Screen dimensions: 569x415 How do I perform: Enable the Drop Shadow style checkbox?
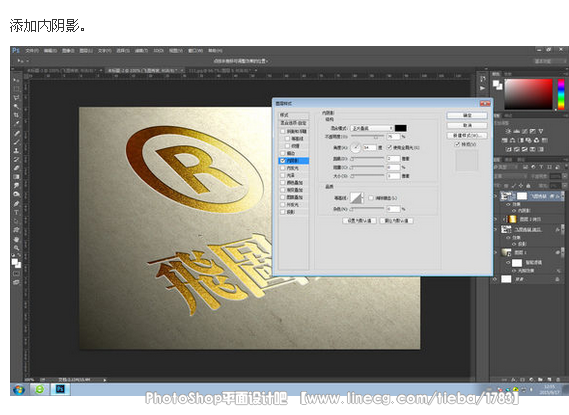tap(283, 212)
